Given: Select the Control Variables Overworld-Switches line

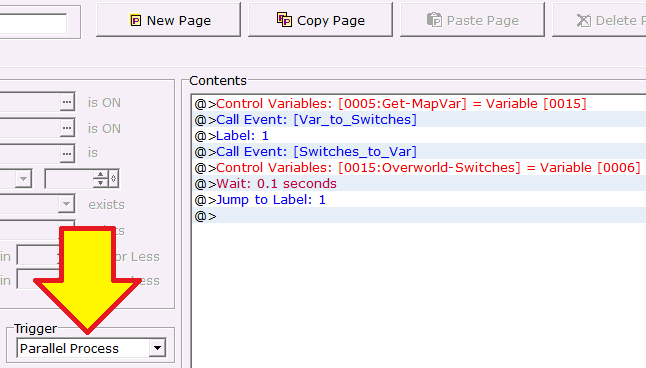Looking at the screenshot, I should click(x=419, y=168).
